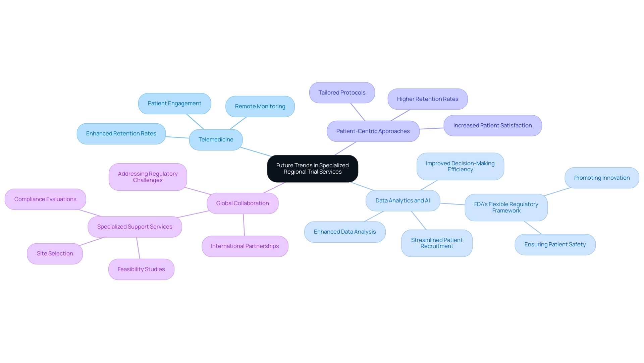Click the Global Collaboration node icon
This screenshot has height=363, width=644.
tap(243, 203)
